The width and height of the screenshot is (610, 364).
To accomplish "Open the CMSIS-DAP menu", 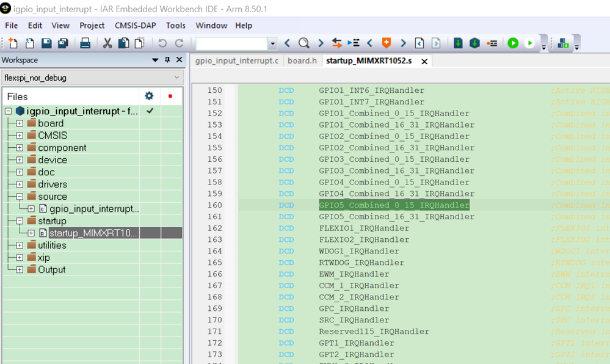I will tap(135, 25).
